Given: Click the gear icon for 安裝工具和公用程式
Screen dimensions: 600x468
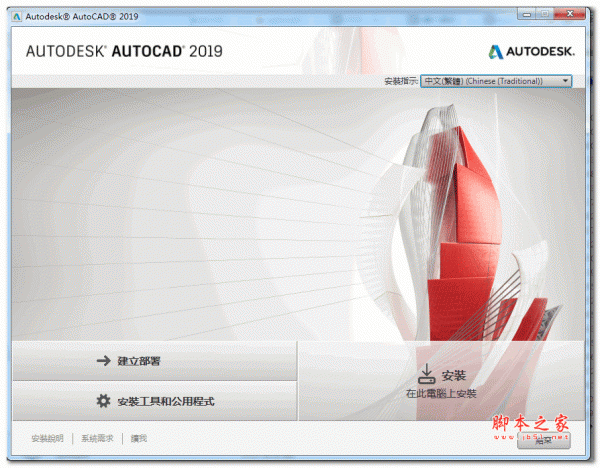Looking at the screenshot, I should [x=103, y=401].
